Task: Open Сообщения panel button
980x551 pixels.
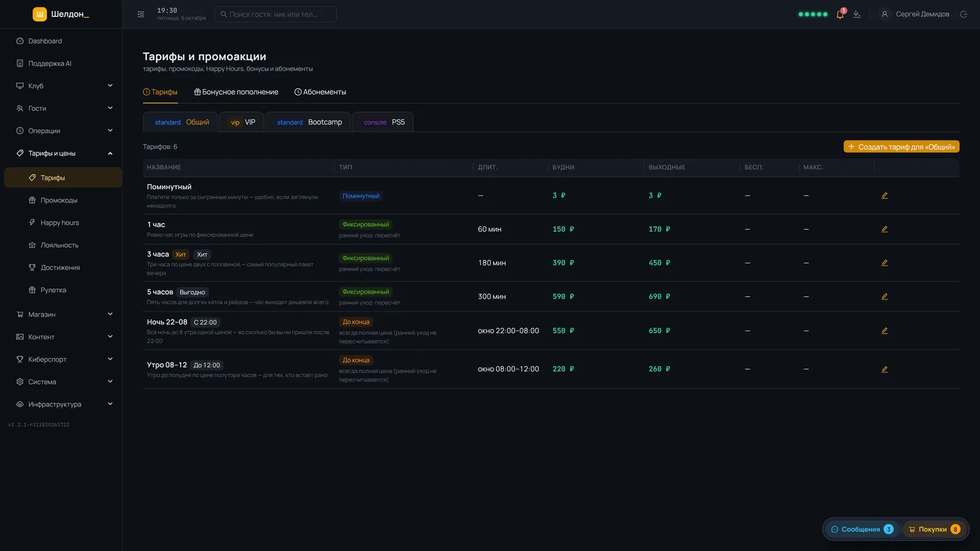Action: tap(862, 530)
